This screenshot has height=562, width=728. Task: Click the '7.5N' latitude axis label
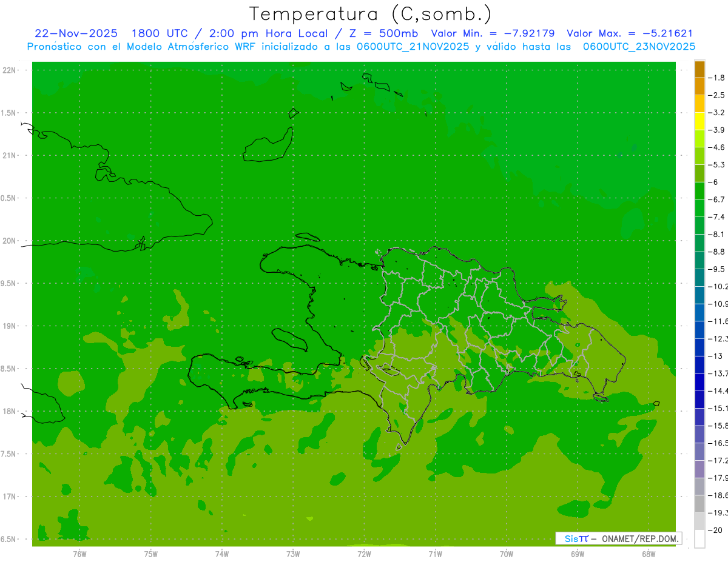click(x=8, y=454)
